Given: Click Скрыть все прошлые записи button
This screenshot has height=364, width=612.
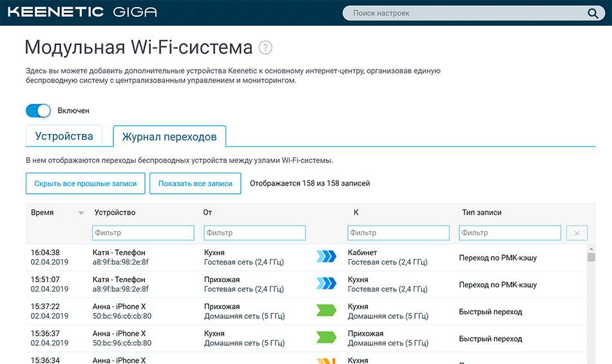Looking at the screenshot, I should (x=86, y=184).
